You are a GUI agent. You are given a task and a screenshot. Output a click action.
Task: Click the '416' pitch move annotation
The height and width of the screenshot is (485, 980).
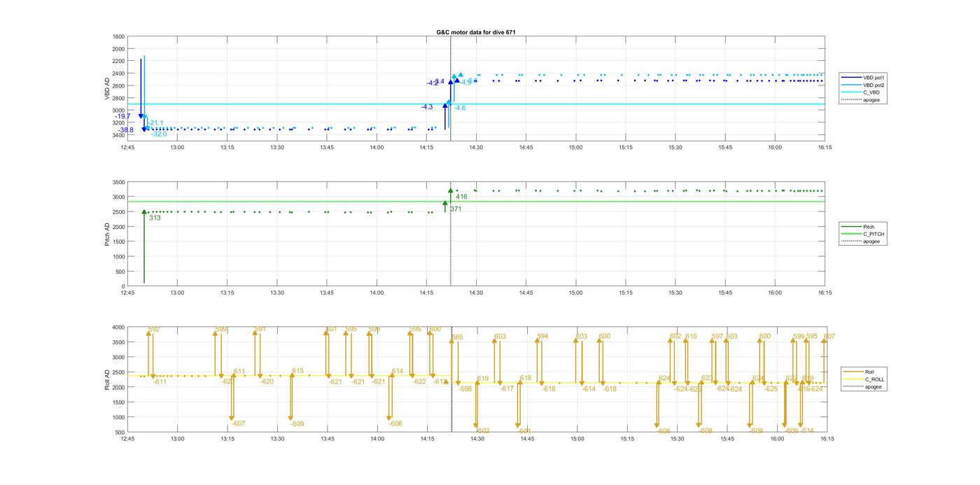(461, 197)
